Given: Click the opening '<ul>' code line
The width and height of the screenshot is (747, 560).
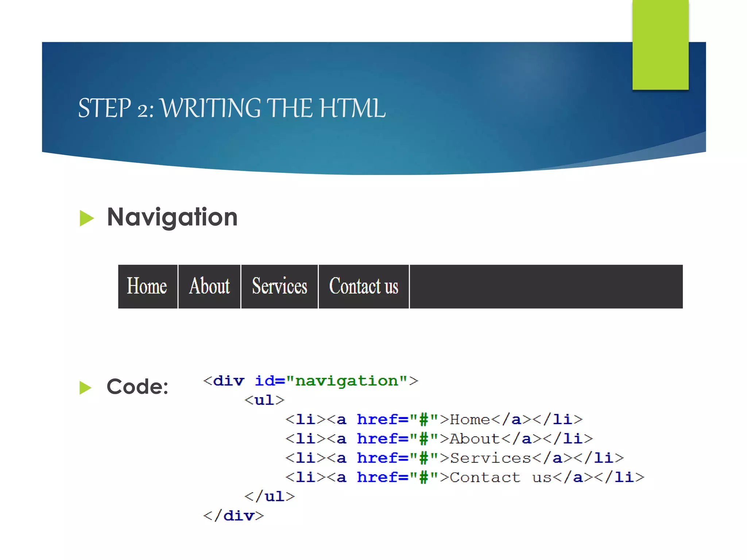Looking at the screenshot, I should point(264,400).
